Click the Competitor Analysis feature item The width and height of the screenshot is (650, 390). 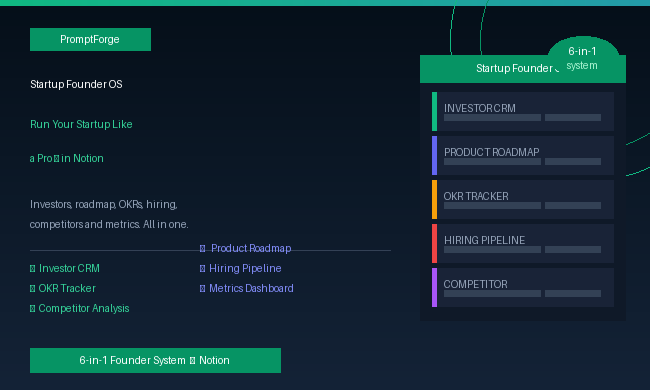point(80,308)
